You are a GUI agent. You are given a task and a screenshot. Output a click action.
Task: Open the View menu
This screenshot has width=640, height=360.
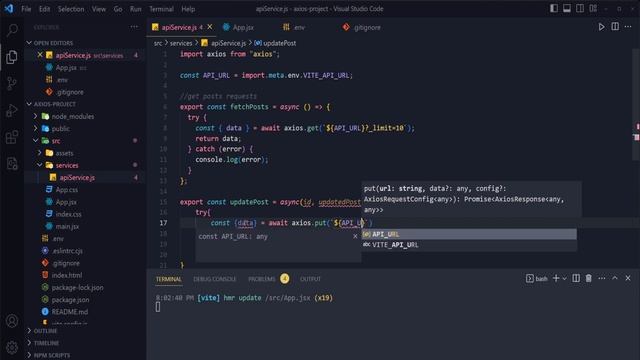(x=98, y=9)
